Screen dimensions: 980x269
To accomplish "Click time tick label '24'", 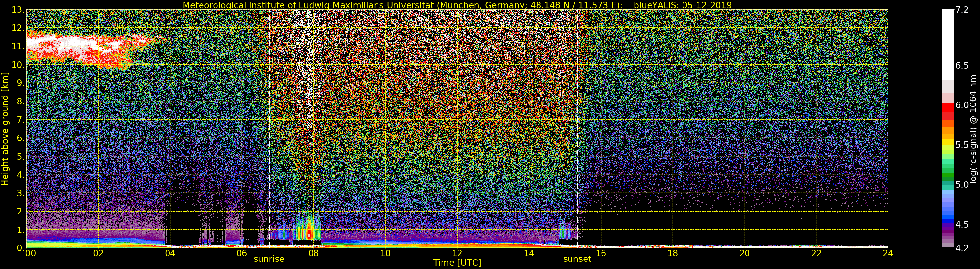I will coord(888,253).
